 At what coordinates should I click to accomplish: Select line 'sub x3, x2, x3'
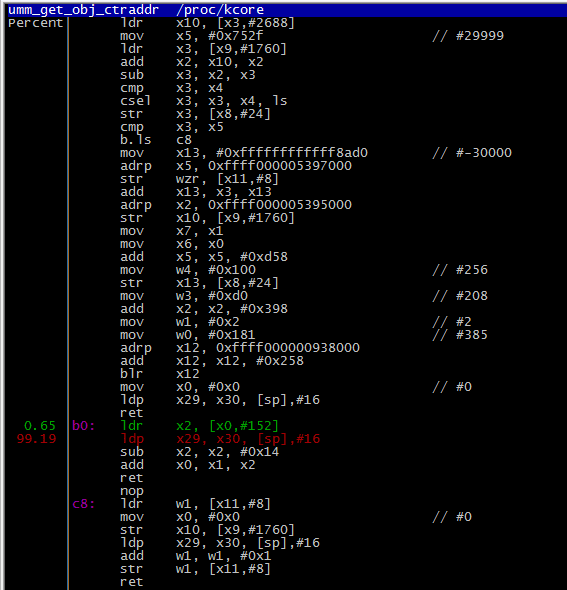point(188,75)
